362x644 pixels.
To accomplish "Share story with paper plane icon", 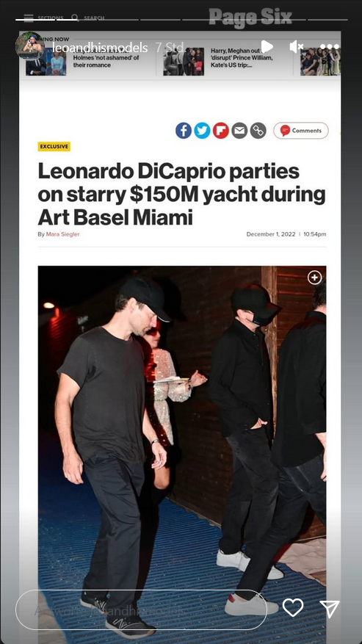I will click(330, 608).
